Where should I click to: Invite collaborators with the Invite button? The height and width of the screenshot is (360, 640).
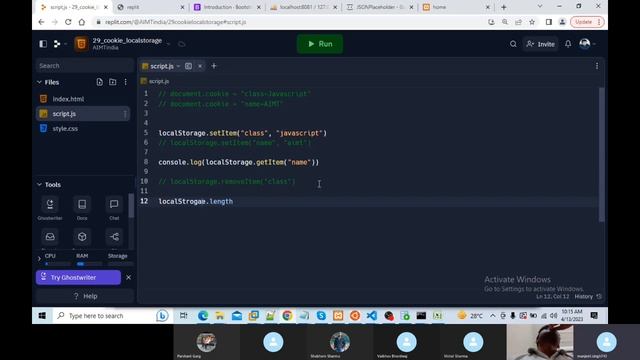pos(540,44)
